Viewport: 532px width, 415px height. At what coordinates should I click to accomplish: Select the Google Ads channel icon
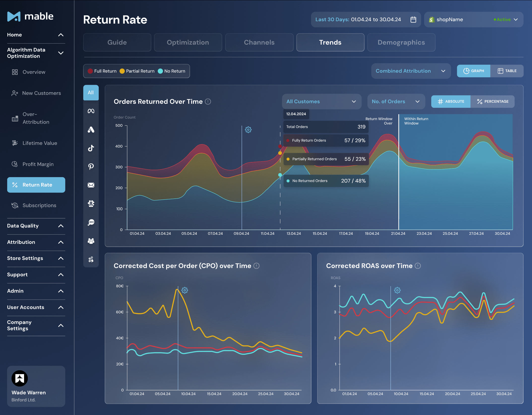pyautogui.click(x=91, y=130)
